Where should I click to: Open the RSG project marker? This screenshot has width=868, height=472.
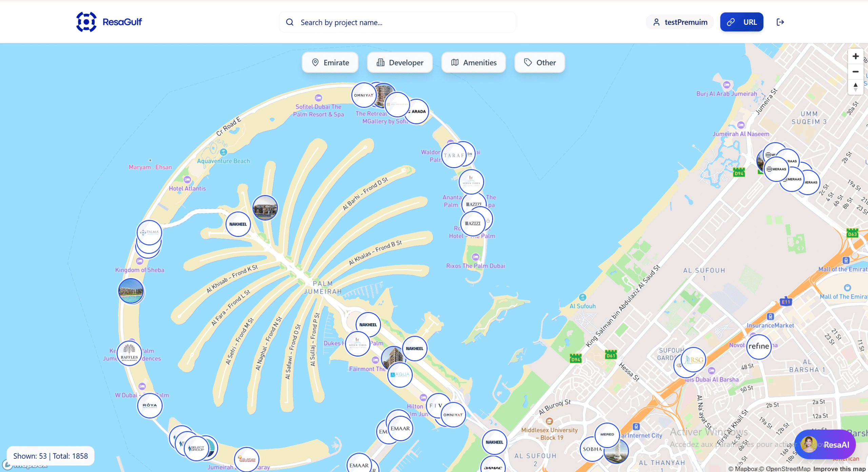click(x=694, y=360)
